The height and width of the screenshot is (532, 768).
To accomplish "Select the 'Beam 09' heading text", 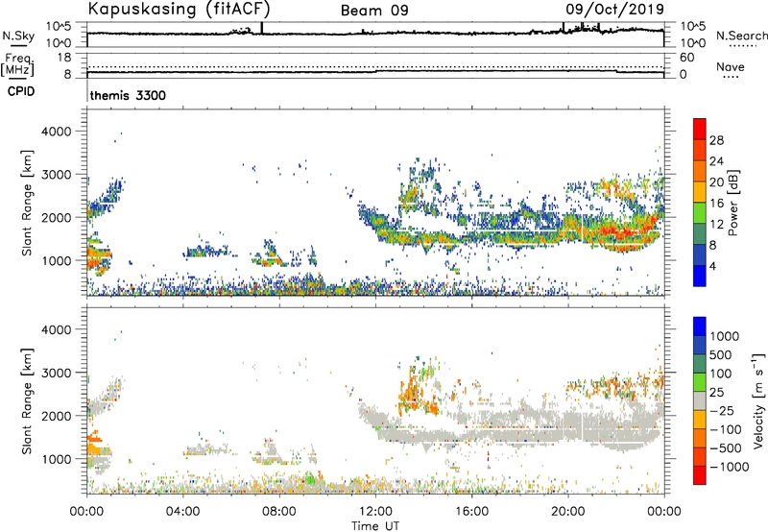I will point(374,11).
